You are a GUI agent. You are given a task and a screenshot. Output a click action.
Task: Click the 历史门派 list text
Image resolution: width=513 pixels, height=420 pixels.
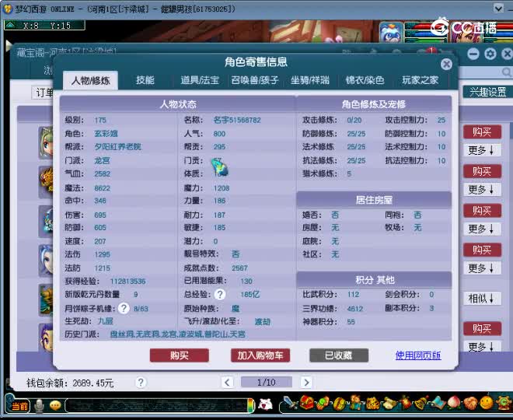[x=178, y=334]
